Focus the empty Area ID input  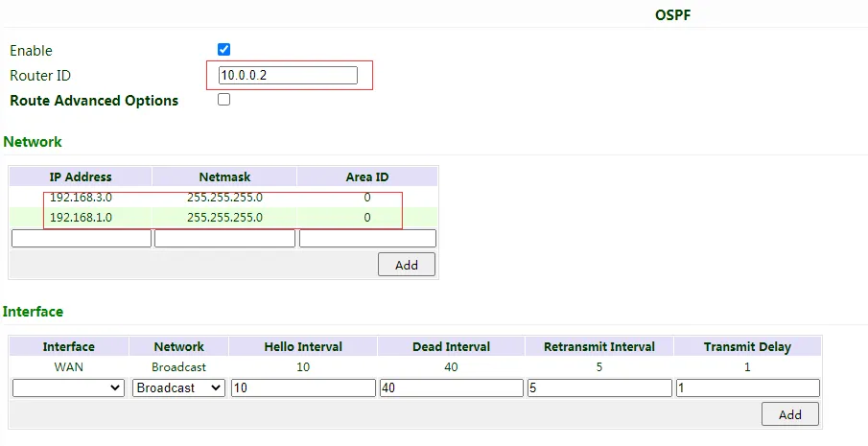(367, 239)
